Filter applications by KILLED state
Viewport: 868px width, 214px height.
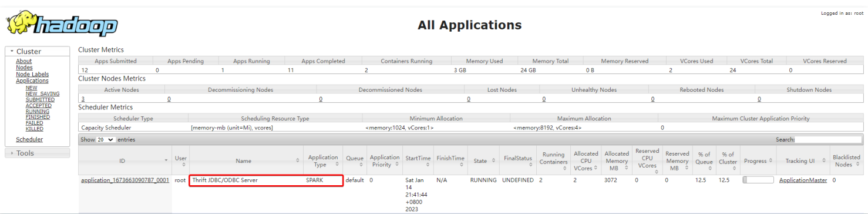35,129
